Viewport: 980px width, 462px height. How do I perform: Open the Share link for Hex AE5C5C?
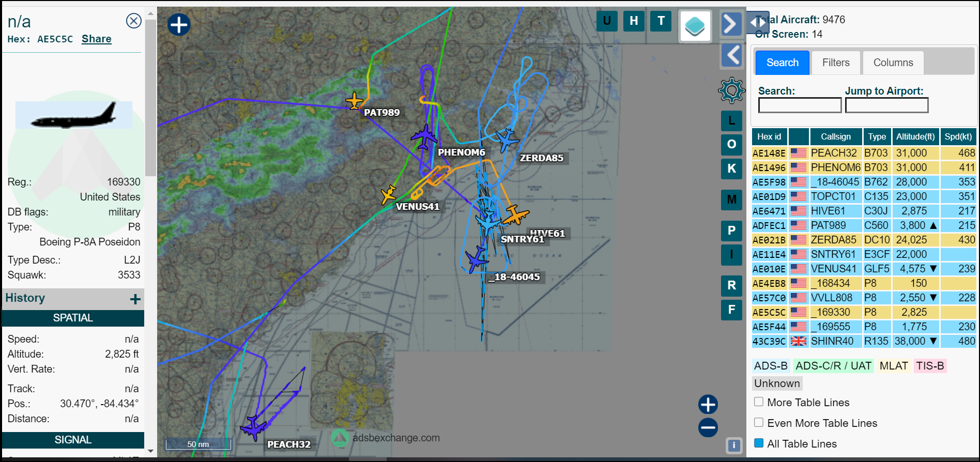click(x=97, y=39)
